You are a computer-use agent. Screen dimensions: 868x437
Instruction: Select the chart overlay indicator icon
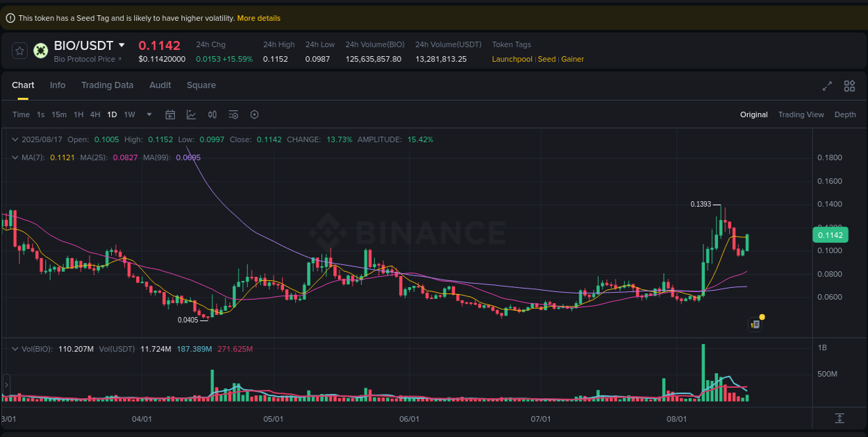pos(191,114)
